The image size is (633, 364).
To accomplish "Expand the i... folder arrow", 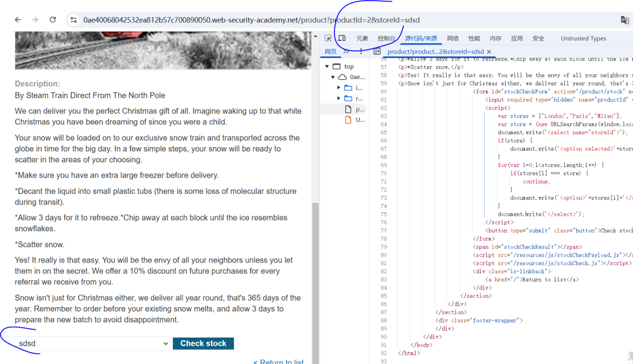I will tap(339, 87).
